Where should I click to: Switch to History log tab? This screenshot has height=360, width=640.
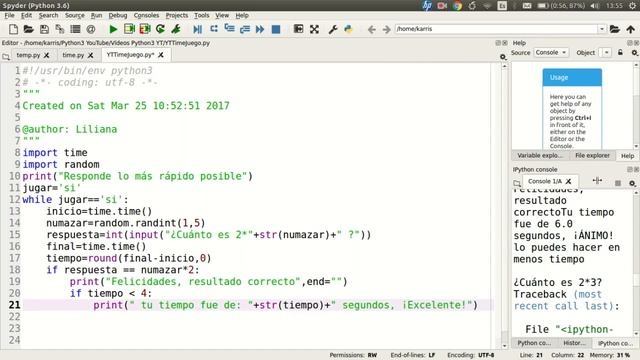[574, 343]
